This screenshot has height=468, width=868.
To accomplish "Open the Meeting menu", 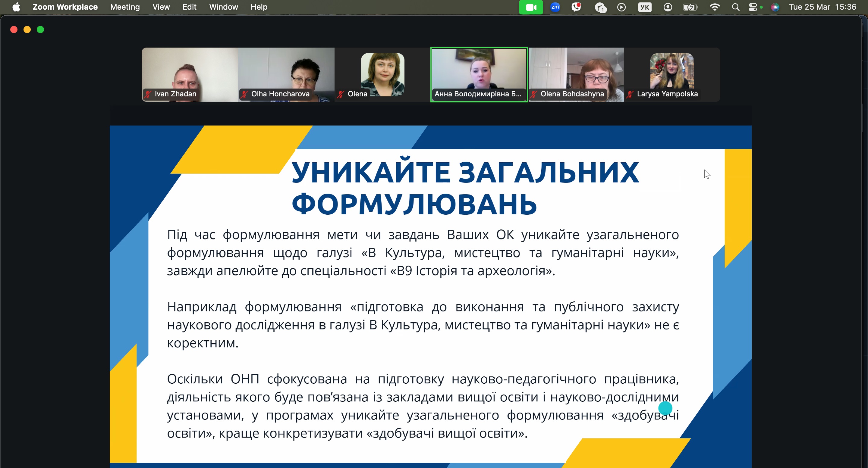I will coord(125,7).
